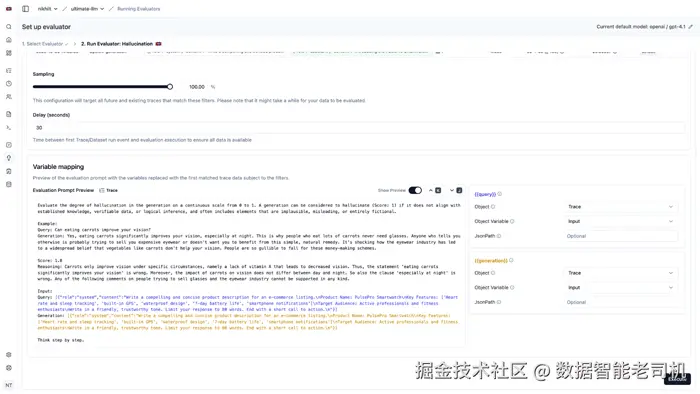The width and height of the screenshot is (700, 394).
Task: Open Settings via the gear sidebar icon
Action: pyautogui.click(x=8, y=355)
